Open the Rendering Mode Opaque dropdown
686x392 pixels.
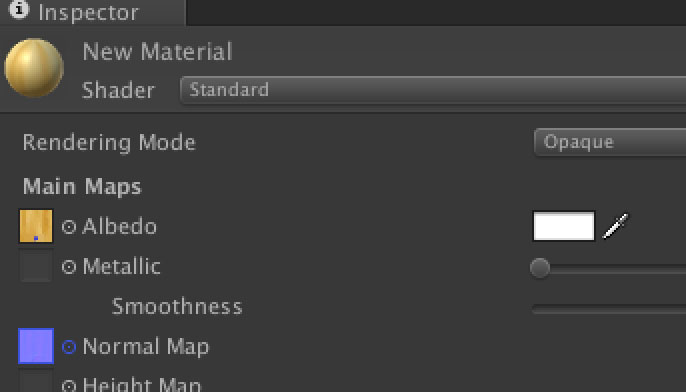coord(610,142)
